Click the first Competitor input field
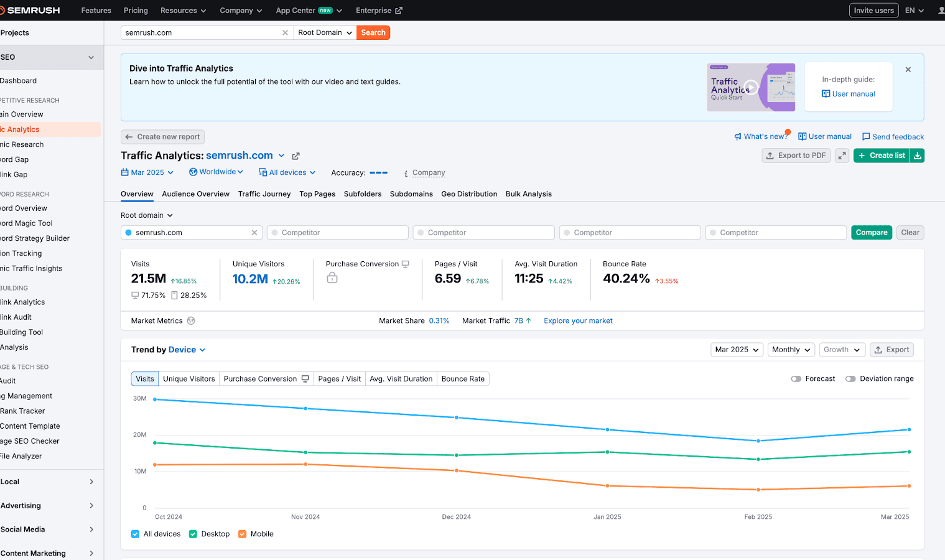The image size is (945, 560). click(337, 232)
